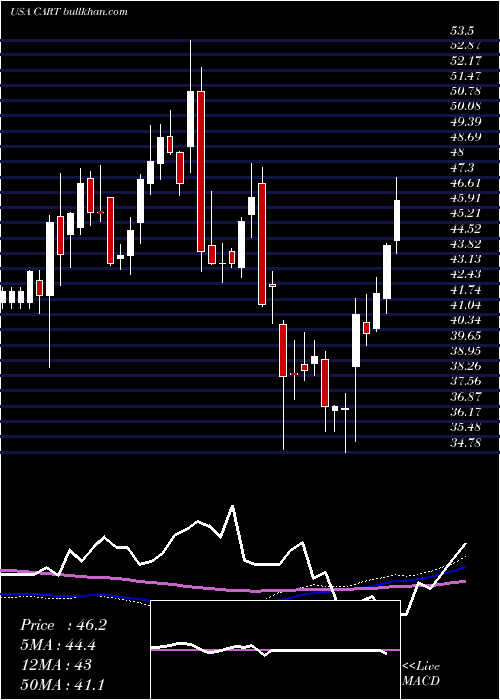Click the tallest red candlestick near the chart peak
This screenshot has width=500, height=700.
(x=201, y=171)
